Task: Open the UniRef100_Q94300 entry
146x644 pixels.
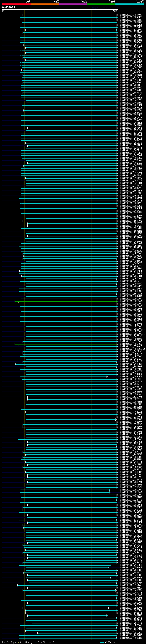Action: [131, 82]
